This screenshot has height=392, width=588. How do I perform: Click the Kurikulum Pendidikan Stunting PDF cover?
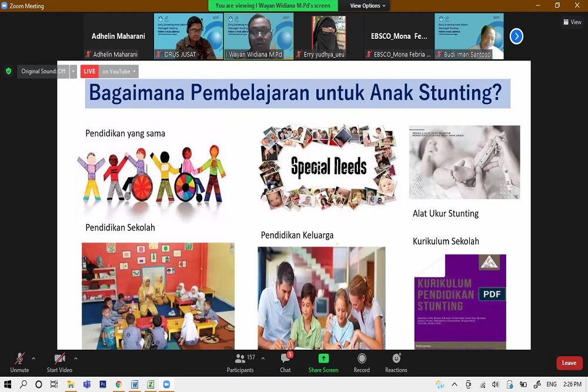(x=460, y=302)
